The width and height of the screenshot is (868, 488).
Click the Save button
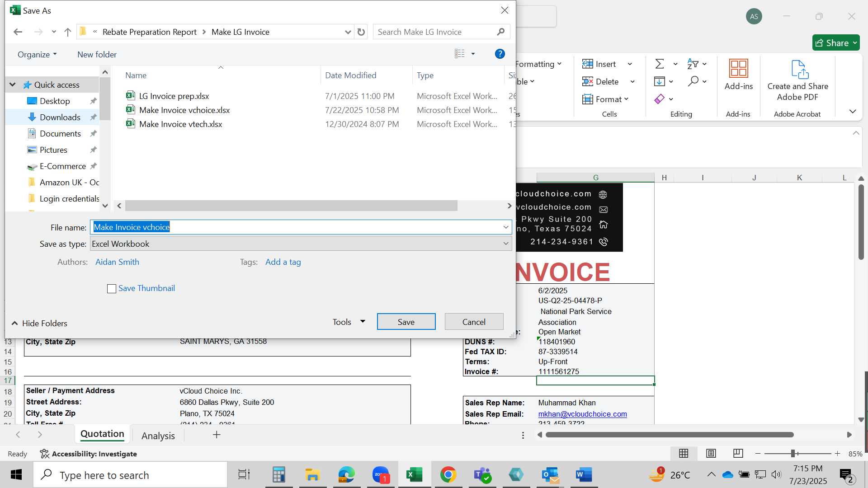pos(406,322)
